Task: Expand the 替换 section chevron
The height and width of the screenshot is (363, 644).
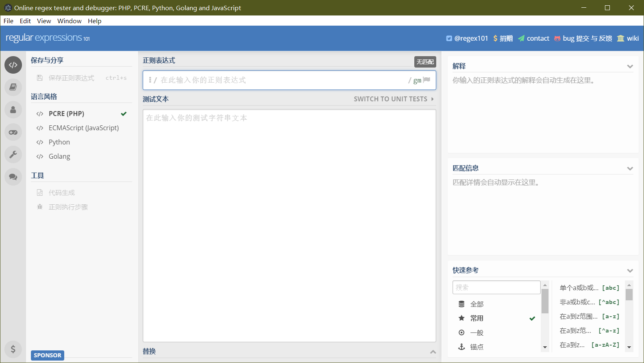Action: point(433,352)
